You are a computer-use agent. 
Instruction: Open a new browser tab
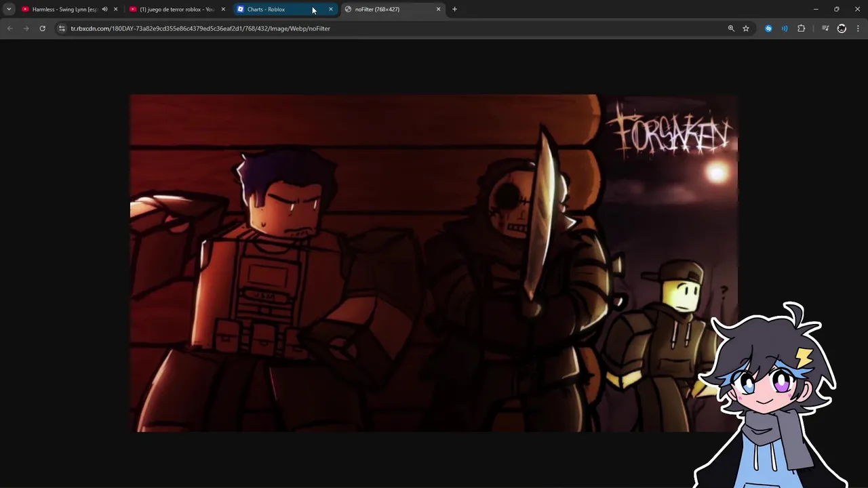click(454, 9)
